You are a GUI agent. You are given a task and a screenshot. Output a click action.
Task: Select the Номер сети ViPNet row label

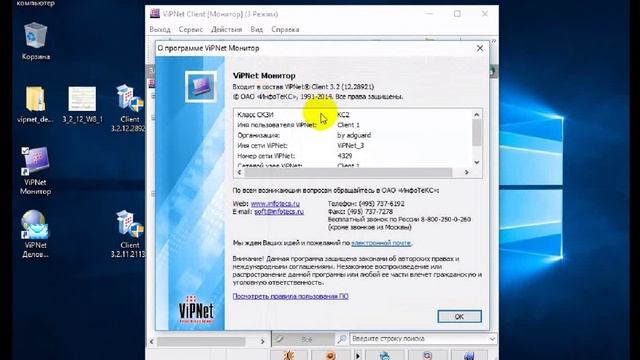pos(266,156)
